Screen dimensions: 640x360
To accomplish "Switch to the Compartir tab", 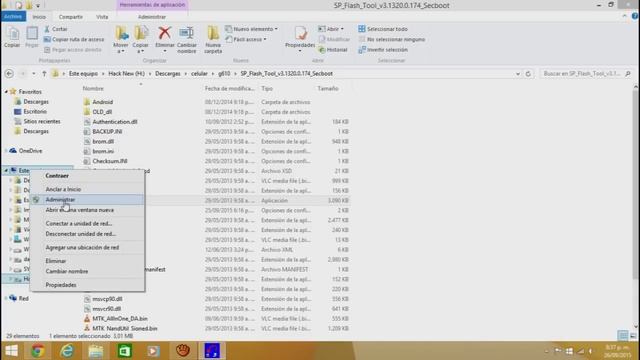I will [x=71, y=17].
